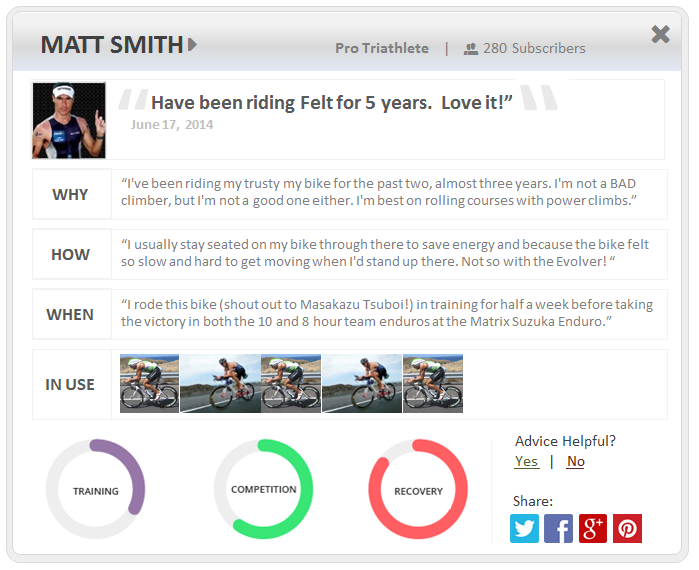699x570 pixels.
Task: Open the first In Use cycling photo
Action: 149,383
